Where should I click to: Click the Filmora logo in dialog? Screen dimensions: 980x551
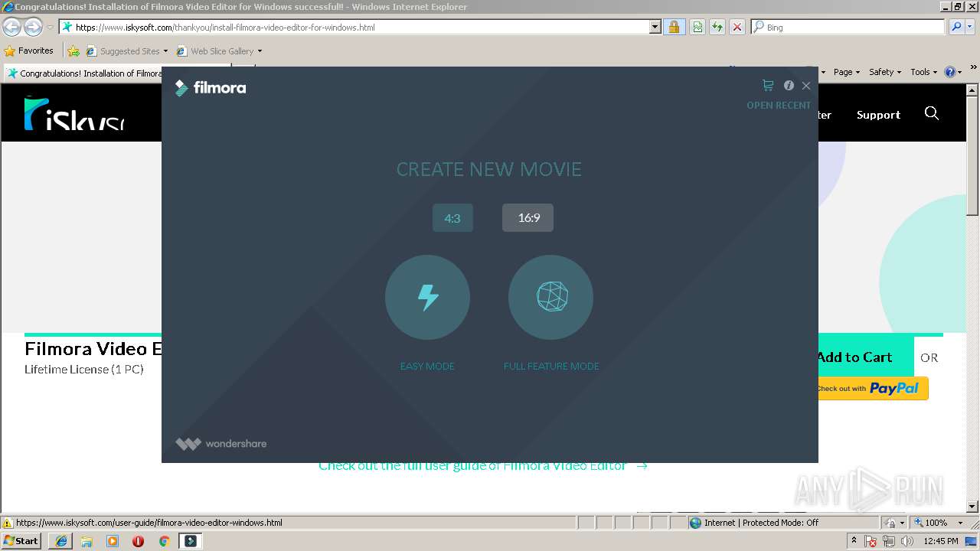coord(211,88)
